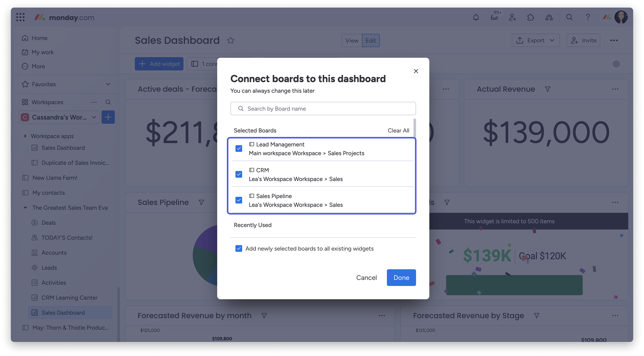Switch to Edit mode
The height and width of the screenshot is (356, 644).
click(x=371, y=40)
